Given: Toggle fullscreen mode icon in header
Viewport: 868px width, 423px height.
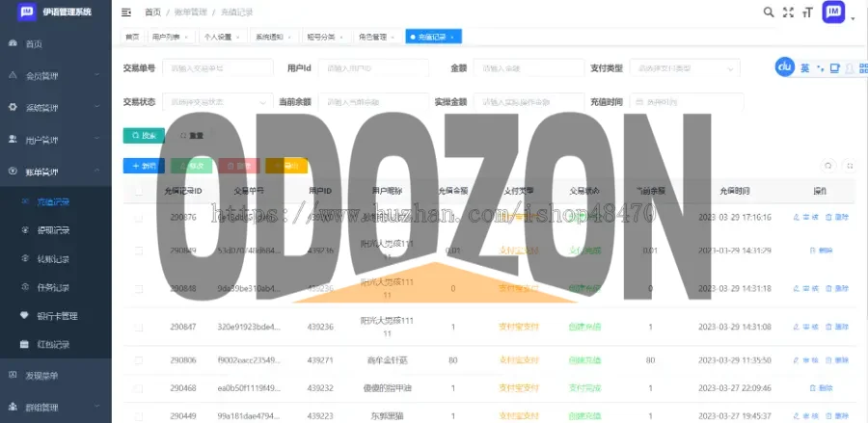Looking at the screenshot, I should (788, 13).
